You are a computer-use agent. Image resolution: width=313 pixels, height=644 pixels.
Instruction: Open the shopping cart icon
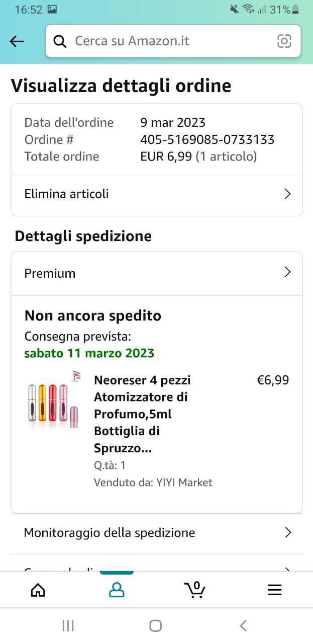point(195,589)
